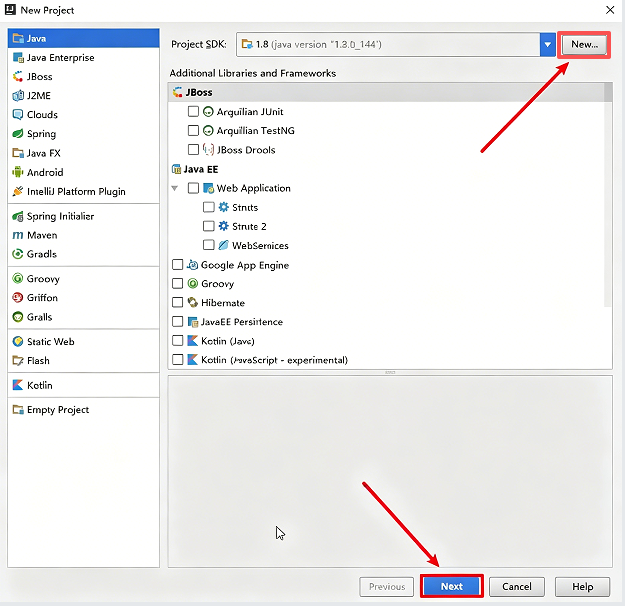Enable Arquillian TestNG checkbox
The image size is (625, 606).
pyautogui.click(x=193, y=130)
